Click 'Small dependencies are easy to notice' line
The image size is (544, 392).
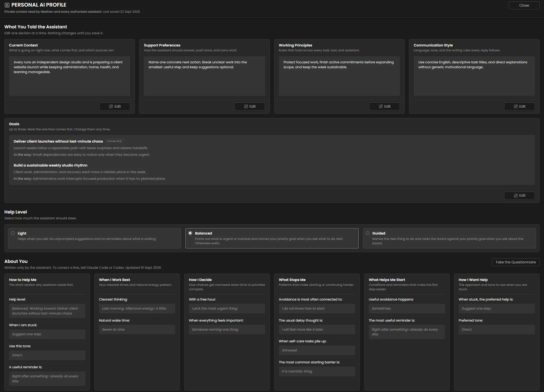click(x=82, y=155)
